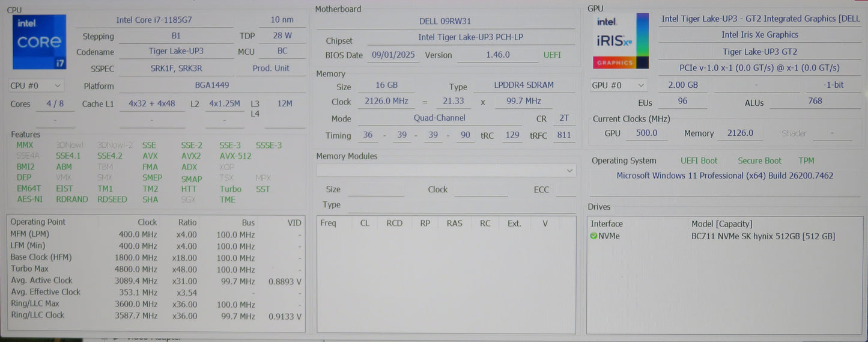Viewport: 868px width, 342px height.
Task: Click the Intel Core i7 logo
Action: 40,42
